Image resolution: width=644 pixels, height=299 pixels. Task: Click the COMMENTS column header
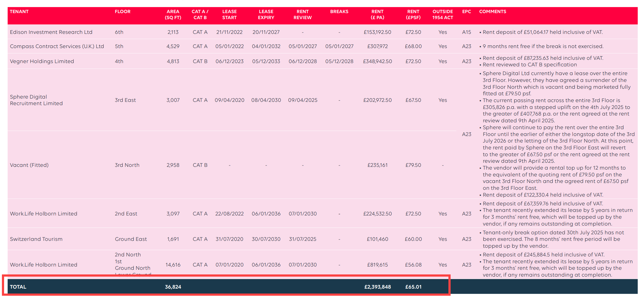click(492, 11)
